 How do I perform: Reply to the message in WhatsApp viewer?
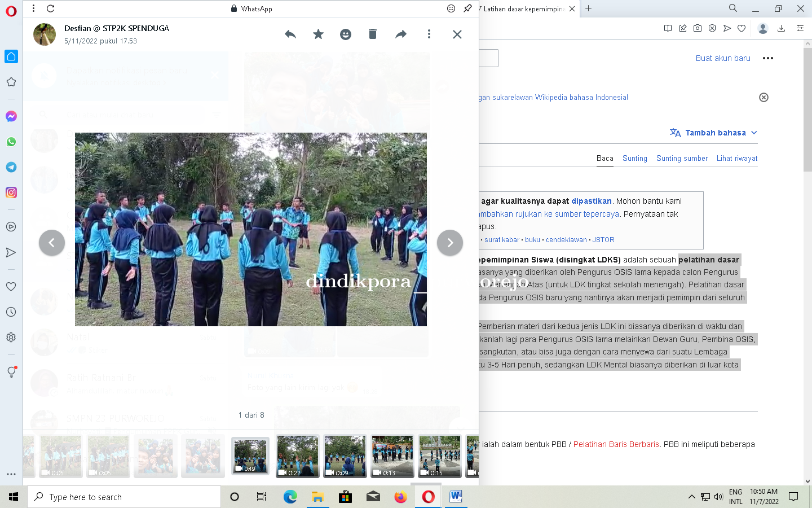click(290, 34)
